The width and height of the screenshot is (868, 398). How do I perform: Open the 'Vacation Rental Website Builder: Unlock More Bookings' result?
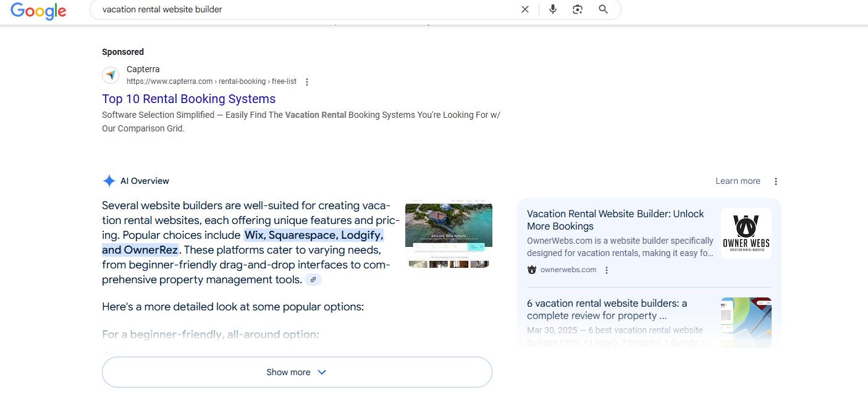pyautogui.click(x=615, y=220)
